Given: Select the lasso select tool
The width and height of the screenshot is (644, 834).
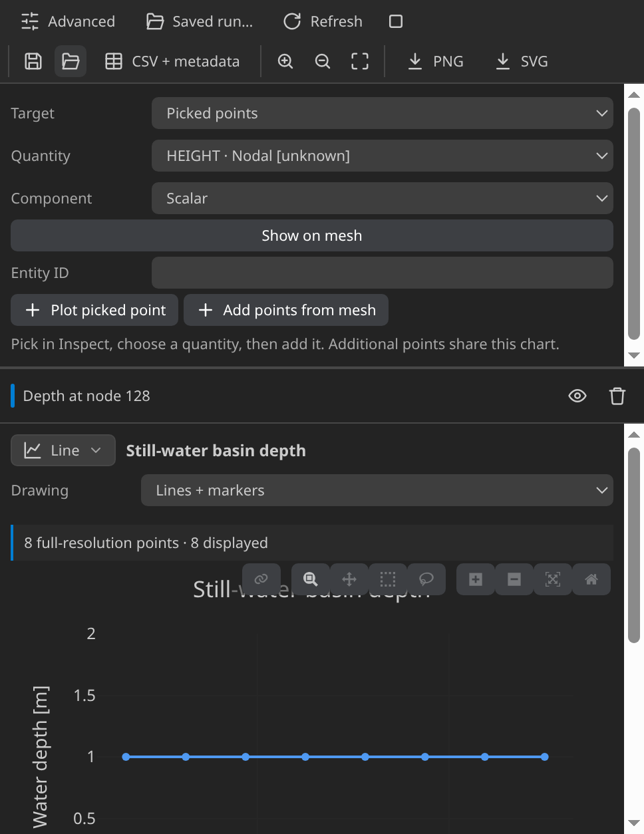Looking at the screenshot, I should point(426,579).
